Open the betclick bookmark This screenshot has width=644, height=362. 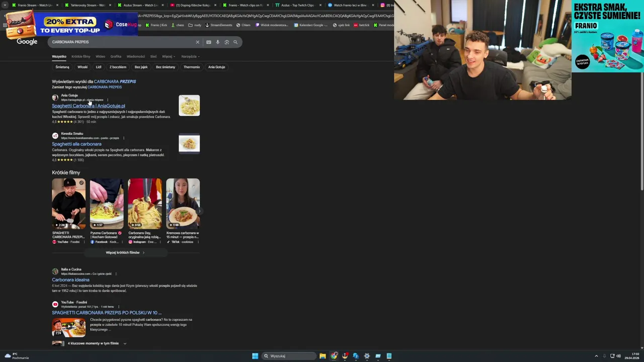click(362, 25)
